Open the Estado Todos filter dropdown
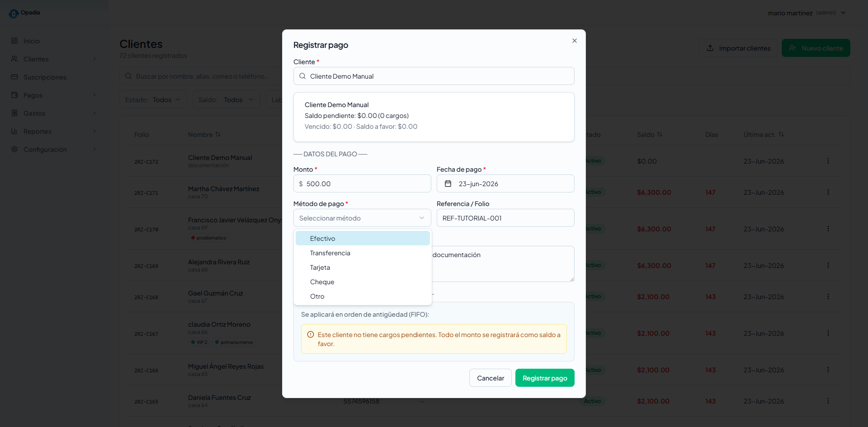This screenshot has width=868, height=427. click(153, 99)
